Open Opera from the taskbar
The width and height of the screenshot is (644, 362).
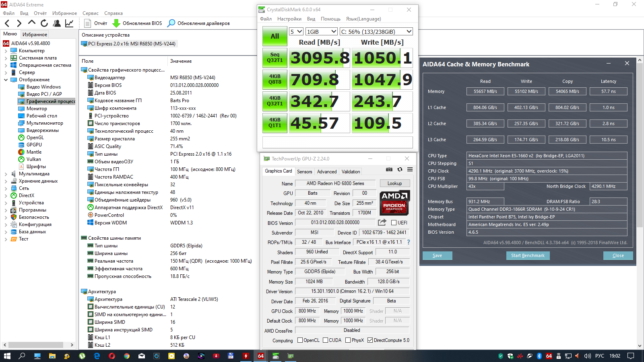(x=111, y=356)
